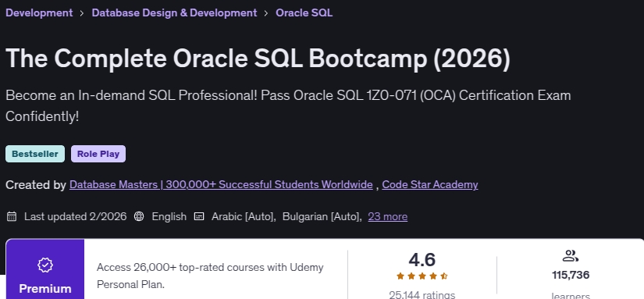Screen dimensions: 644x299
Task: Open Code Star Academy instructor link
Action: point(430,185)
